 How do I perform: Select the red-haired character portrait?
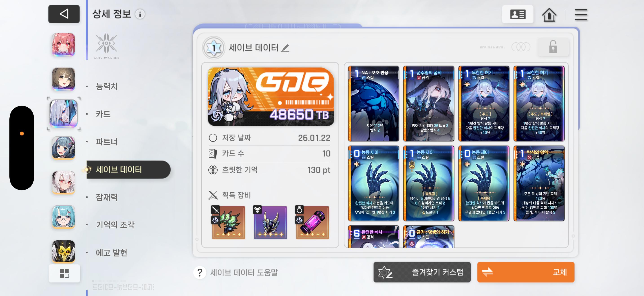[x=64, y=45]
